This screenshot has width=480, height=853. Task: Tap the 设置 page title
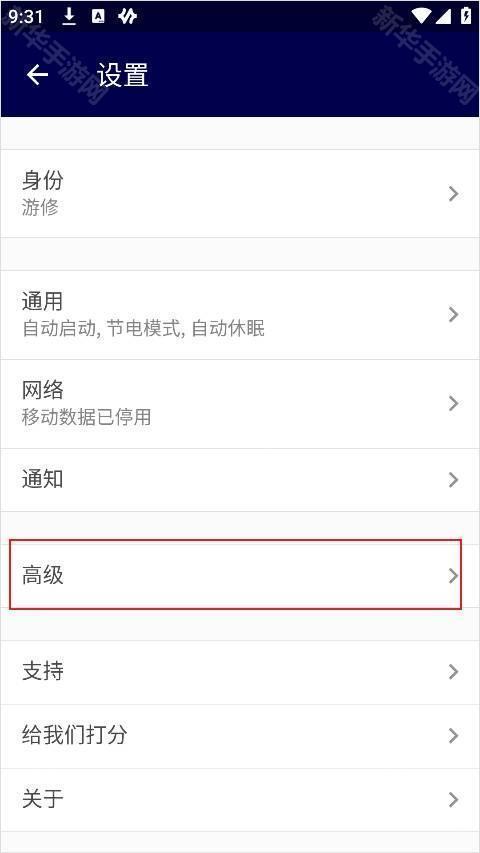123,75
